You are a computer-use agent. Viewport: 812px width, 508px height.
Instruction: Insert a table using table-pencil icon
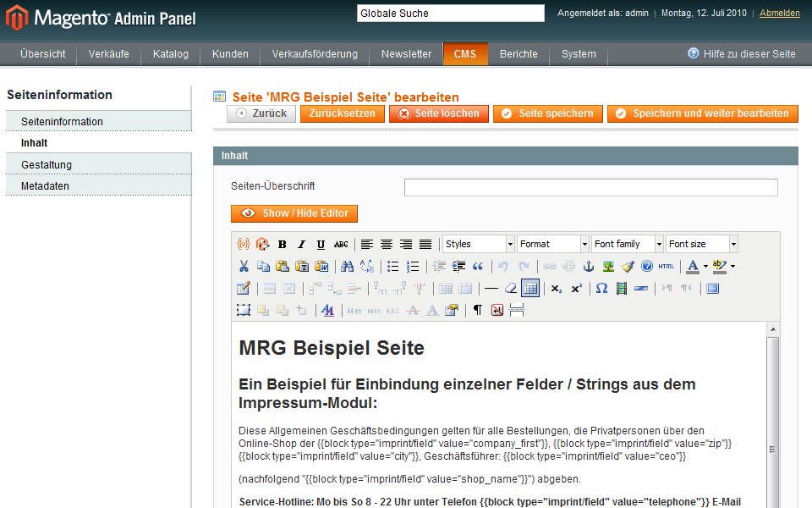(x=244, y=288)
